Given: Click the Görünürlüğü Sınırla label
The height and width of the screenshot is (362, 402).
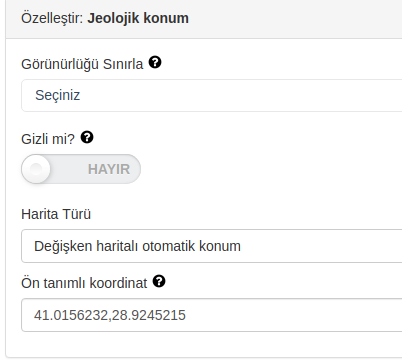Looking at the screenshot, I should 82,64.
